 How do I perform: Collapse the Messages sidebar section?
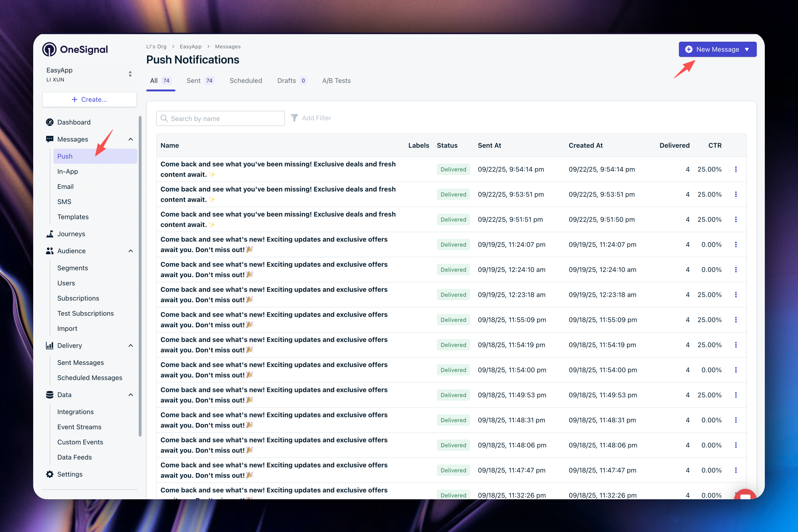131,139
